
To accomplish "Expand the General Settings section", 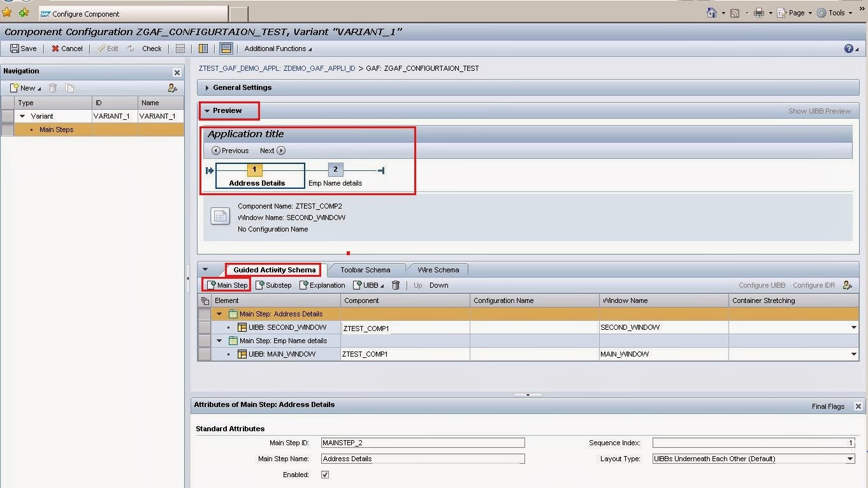I will pyautogui.click(x=207, y=87).
